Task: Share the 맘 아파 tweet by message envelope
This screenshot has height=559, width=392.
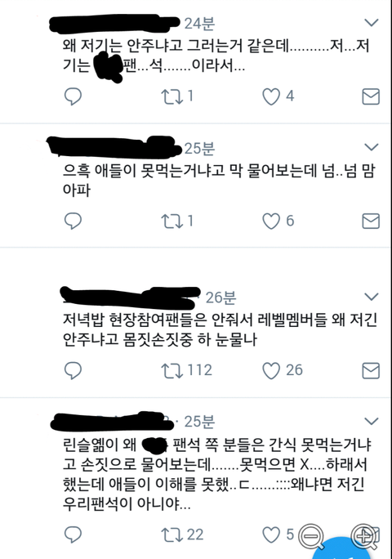Action: coord(371,221)
